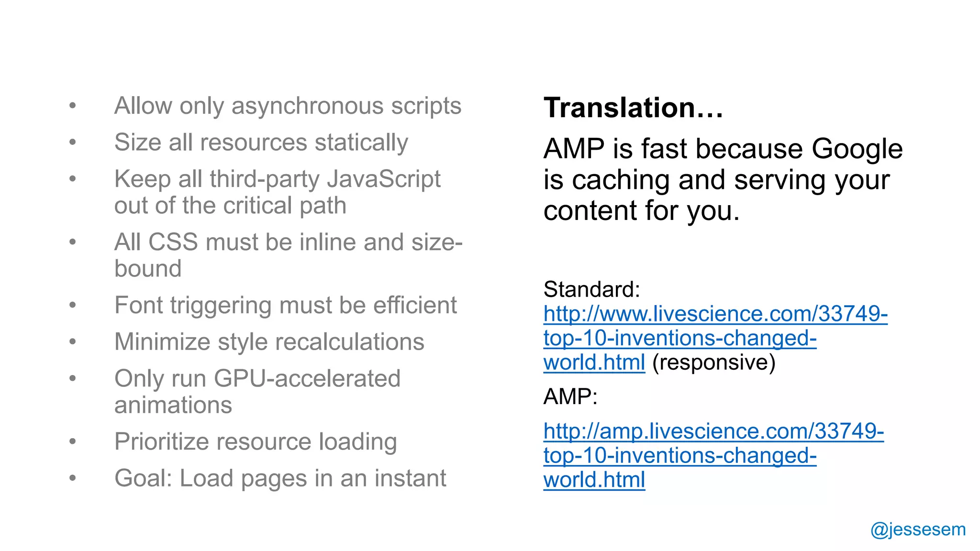Click the 'Standard:' label
Image resolution: width=980 pixels, height=551 pixels.
592,289
